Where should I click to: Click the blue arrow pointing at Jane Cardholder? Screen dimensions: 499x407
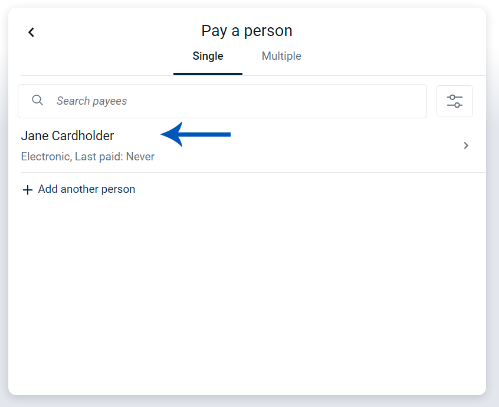pyautogui.click(x=196, y=134)
